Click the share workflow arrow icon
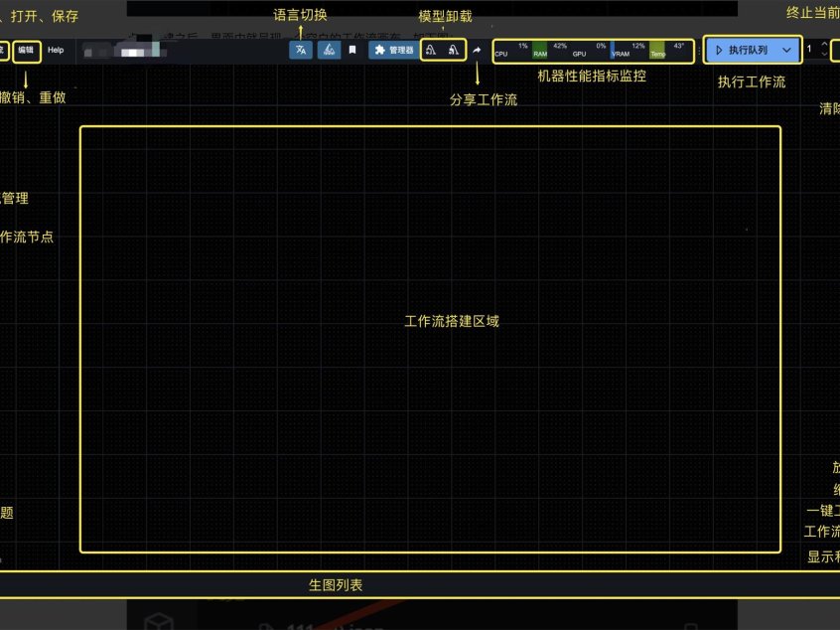 tap(477, 51)
